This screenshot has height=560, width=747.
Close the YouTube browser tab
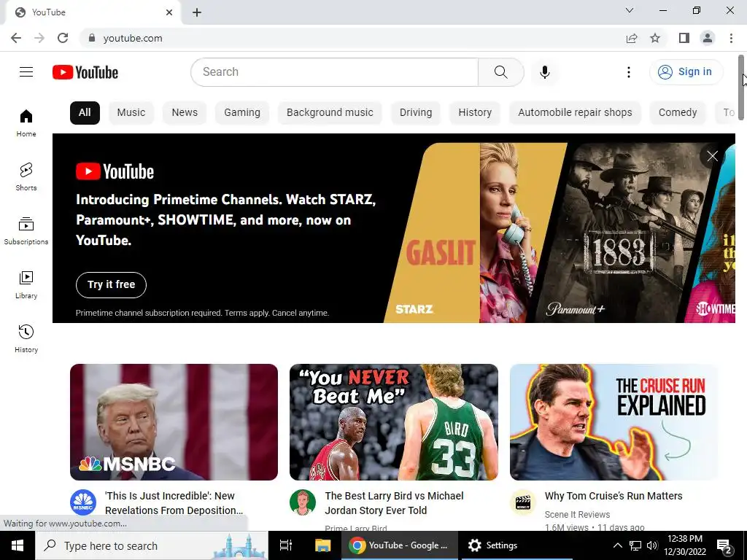coord(169,12)
